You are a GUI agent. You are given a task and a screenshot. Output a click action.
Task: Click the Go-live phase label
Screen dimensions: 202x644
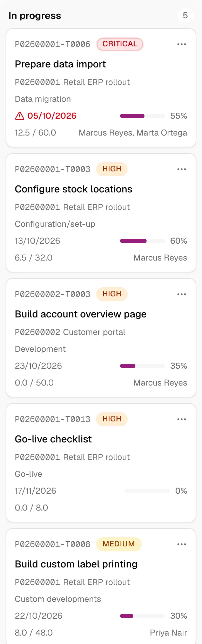point(28,474)
